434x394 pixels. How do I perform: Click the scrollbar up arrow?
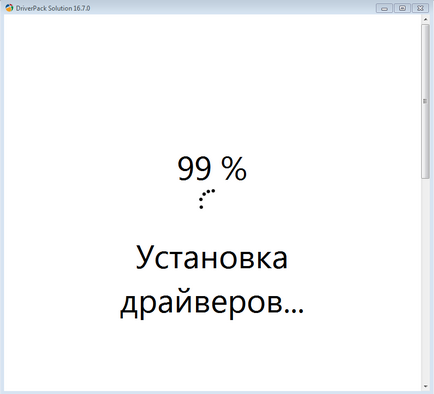pyautogui.click(x=425, y=19)
